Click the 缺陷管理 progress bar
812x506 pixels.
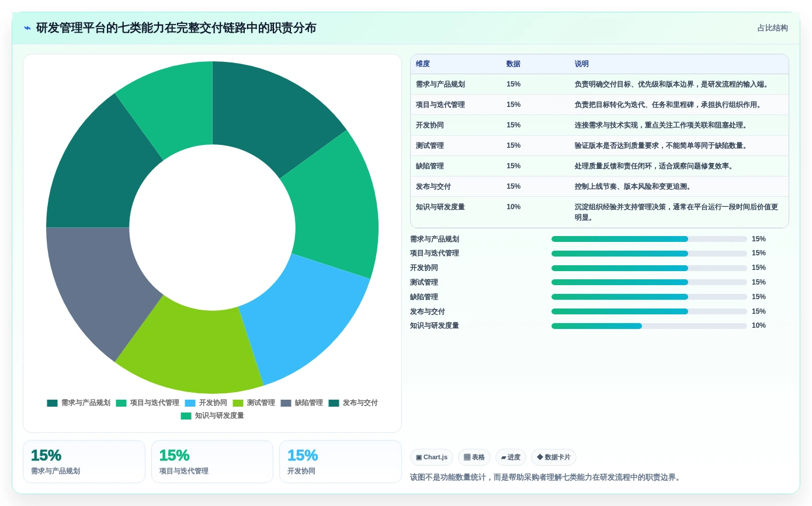point(649,297)
